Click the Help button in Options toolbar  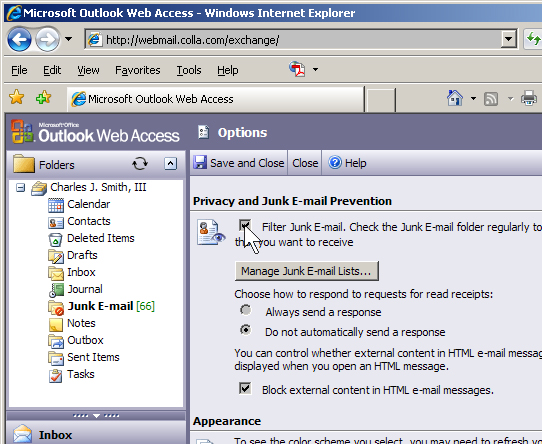tap(347, 163)
